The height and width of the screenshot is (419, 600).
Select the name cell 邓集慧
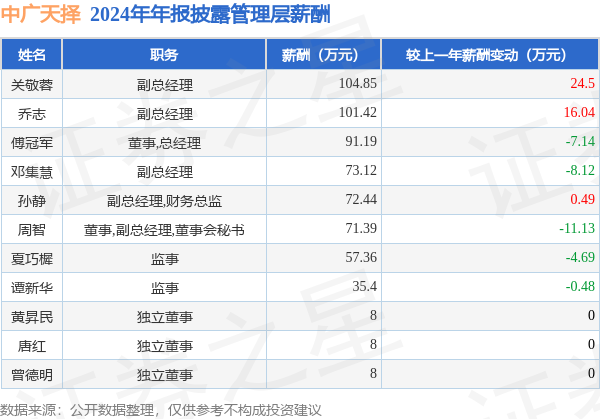click(x=32, y=172)
